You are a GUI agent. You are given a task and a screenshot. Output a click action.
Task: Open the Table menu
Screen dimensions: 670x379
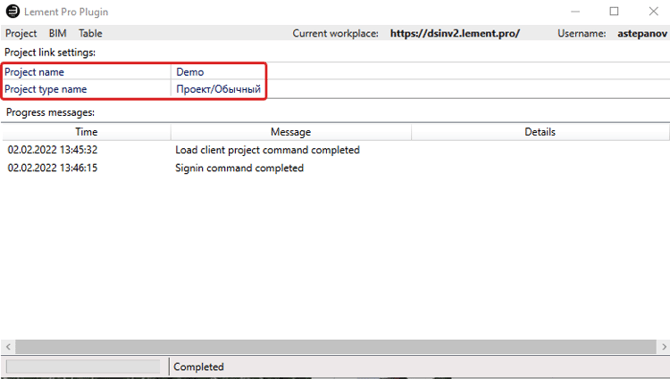pyautogui.click(x=90, y=33)
